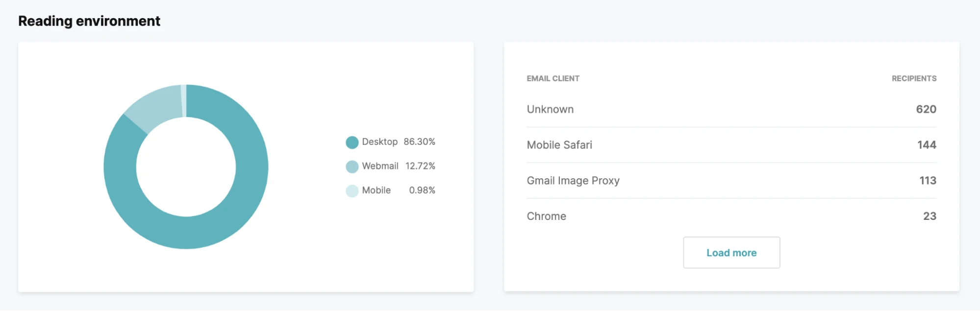Select the Desktop legend label

coord(379,142)
